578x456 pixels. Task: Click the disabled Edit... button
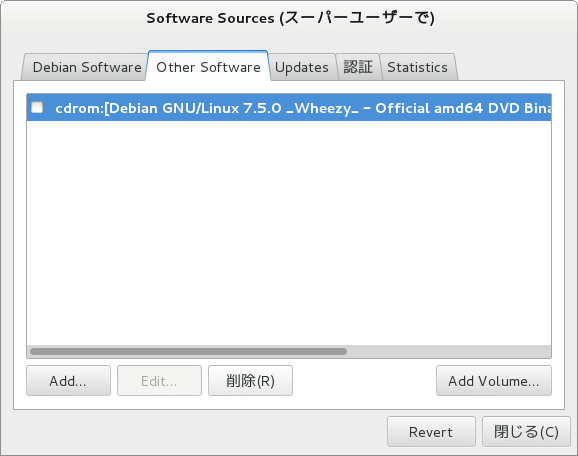coord(159,381)
